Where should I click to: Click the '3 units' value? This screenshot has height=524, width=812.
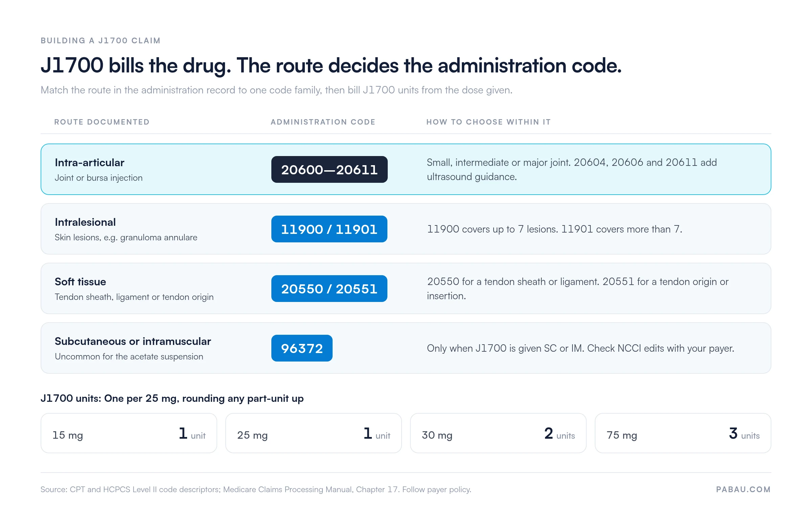(744, 434)
